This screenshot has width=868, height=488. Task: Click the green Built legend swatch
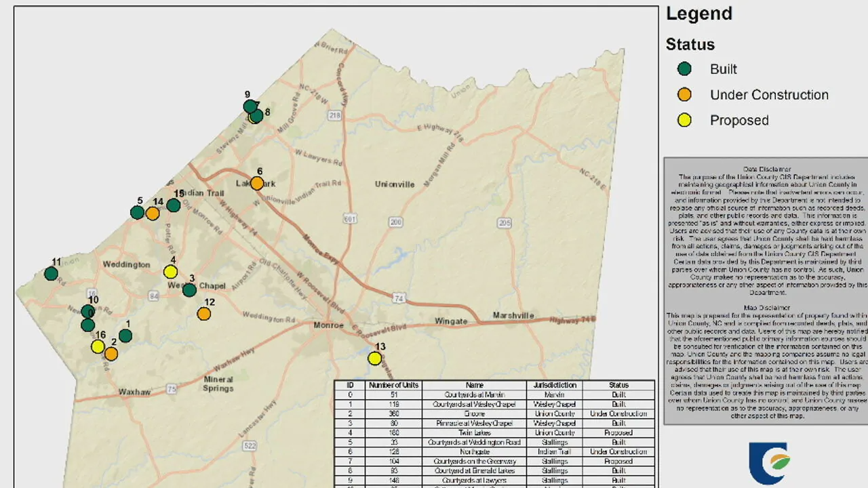click(685, 69)
